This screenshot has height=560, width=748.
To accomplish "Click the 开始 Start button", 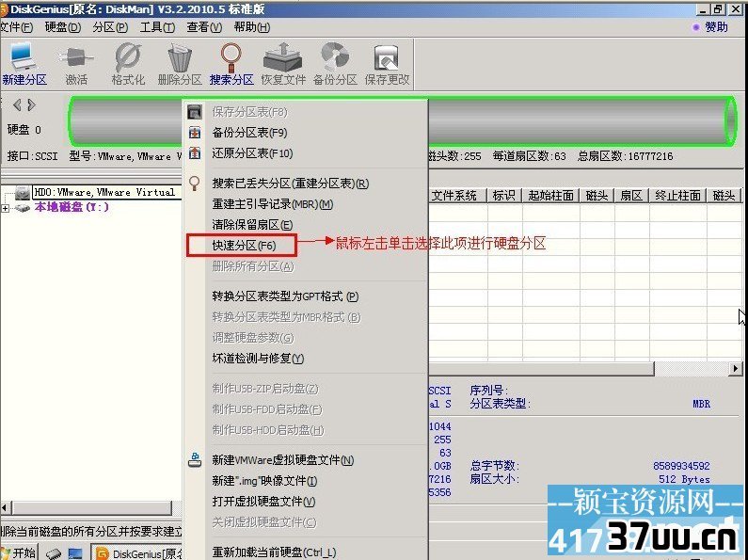I will [x=18, y=552].
